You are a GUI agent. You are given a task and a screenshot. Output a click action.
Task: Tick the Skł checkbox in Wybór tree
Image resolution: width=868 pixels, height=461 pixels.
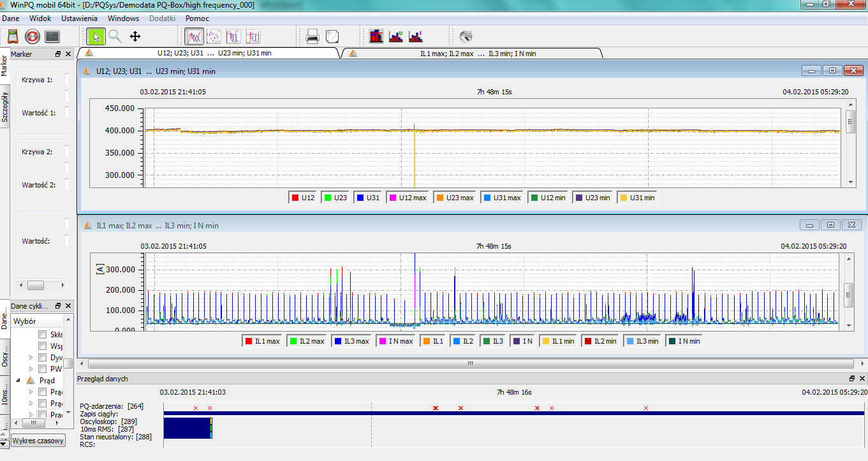click(x=42, y=334)
